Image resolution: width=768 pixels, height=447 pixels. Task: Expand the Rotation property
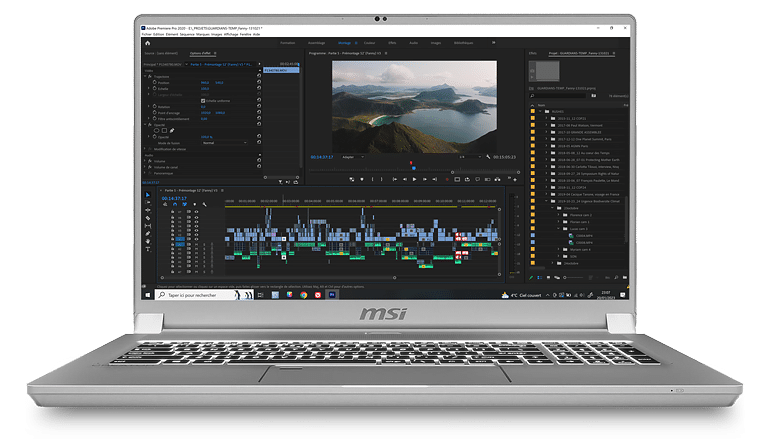146,106
